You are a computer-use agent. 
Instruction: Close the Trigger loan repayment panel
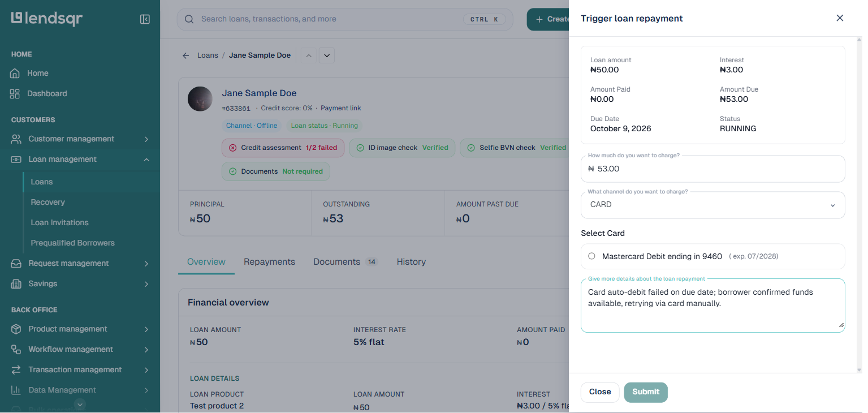click(840, 18)
